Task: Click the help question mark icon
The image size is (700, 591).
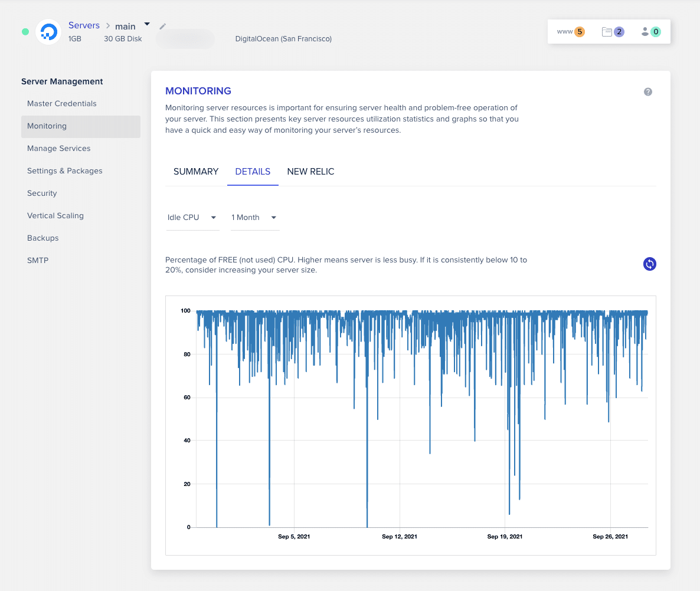Action: click(647, 91)
